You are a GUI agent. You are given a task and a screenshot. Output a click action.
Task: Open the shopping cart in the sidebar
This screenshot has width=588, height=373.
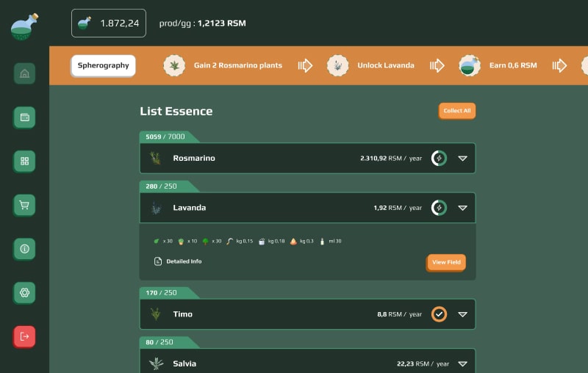[x=24, y=206]
